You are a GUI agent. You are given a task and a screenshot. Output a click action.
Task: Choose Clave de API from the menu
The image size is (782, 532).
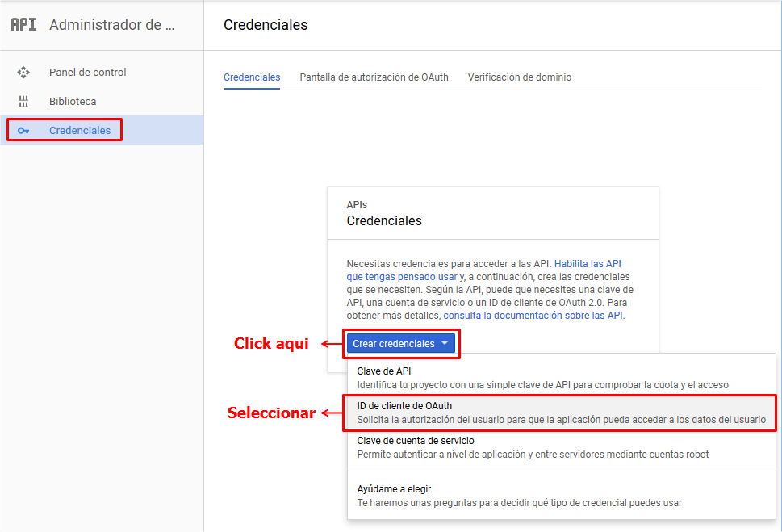pos(384,371)
